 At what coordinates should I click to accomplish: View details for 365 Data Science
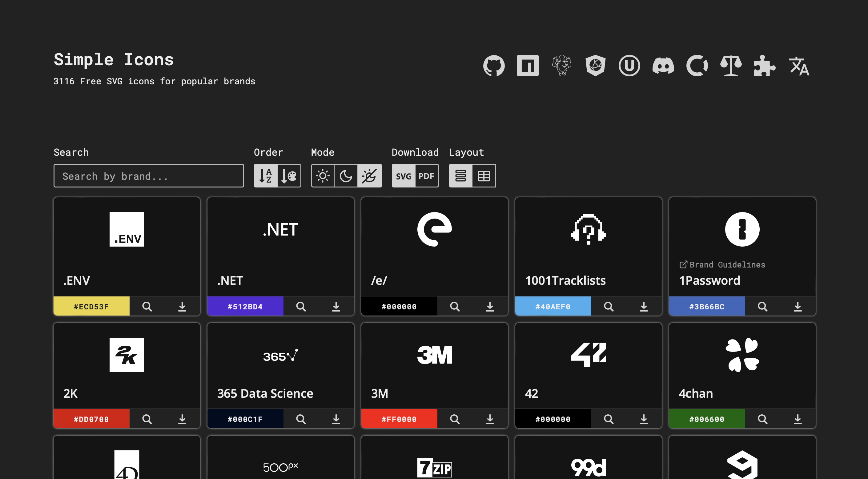[301, 419]
